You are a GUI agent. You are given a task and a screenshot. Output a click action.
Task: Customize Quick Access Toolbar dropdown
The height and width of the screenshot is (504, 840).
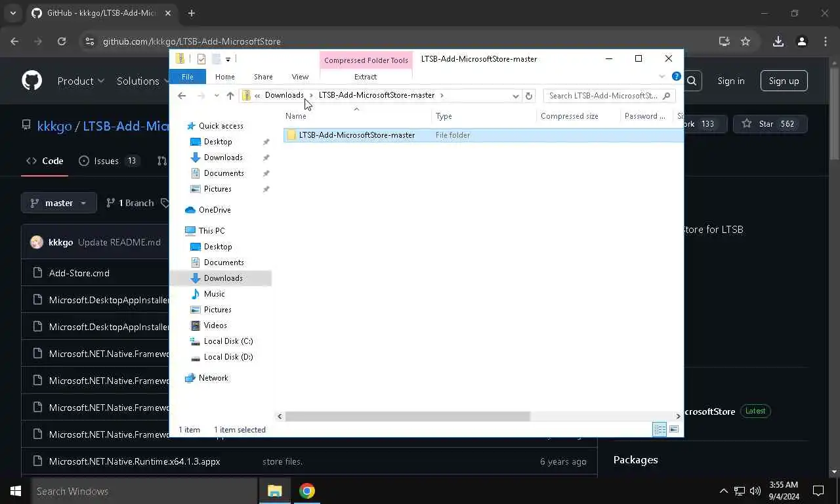pos(228,59)
